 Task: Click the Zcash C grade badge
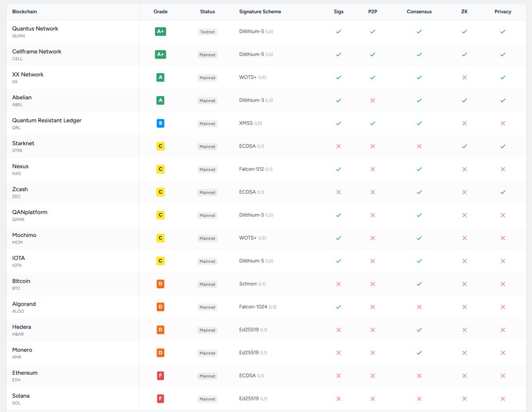click(160, 192)
